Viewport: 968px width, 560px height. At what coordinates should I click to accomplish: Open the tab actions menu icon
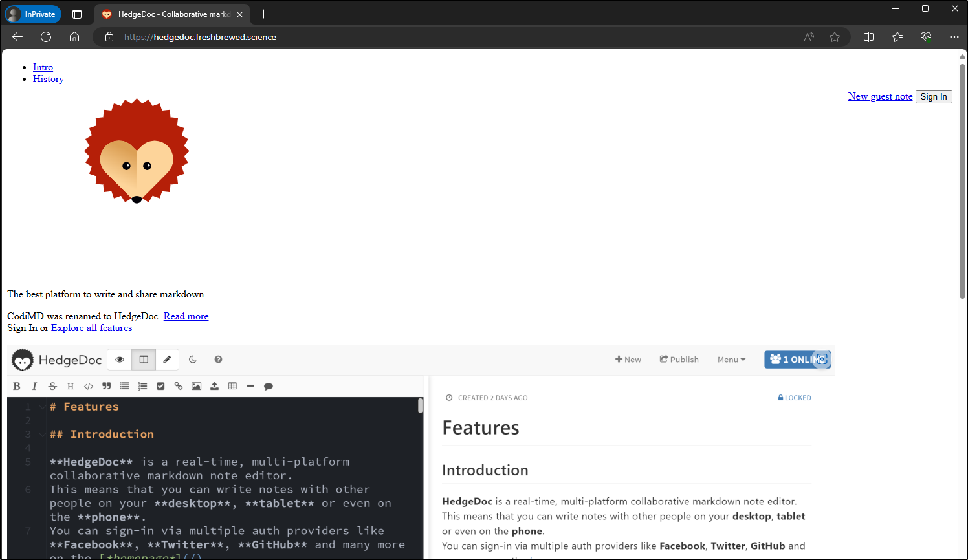coord(77,14)
